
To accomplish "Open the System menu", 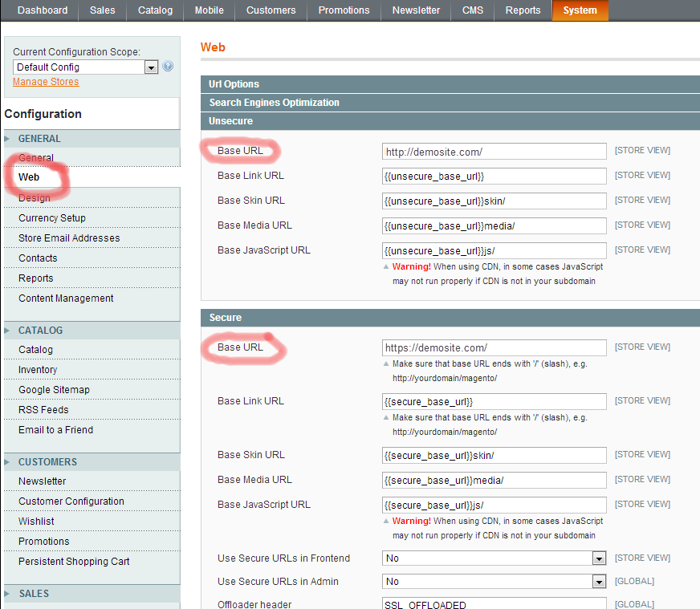I will point(580,10).
